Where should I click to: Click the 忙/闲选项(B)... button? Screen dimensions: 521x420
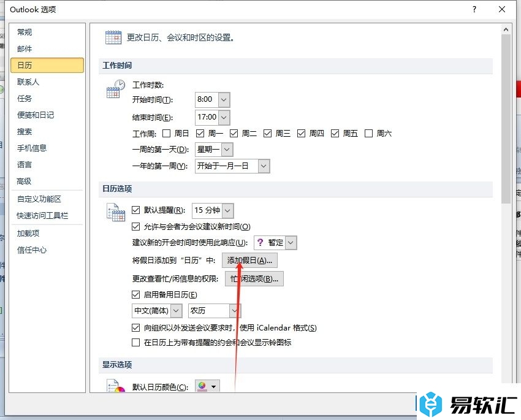[254, 278]
